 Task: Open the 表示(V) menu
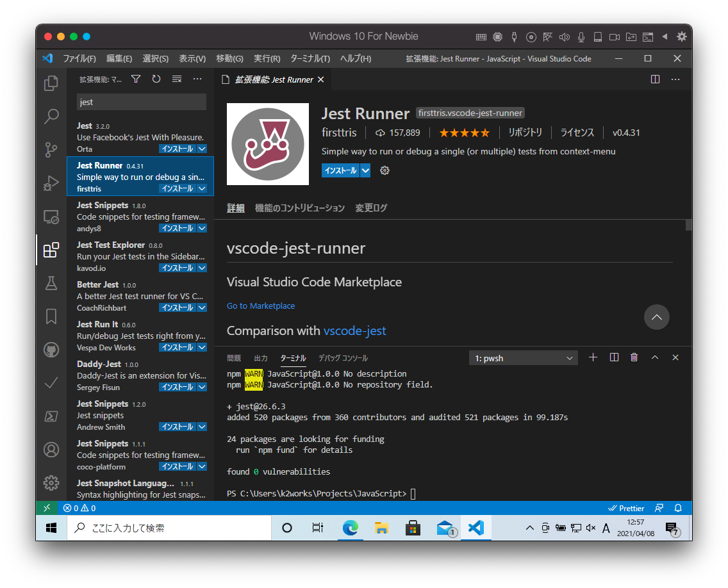192,58
